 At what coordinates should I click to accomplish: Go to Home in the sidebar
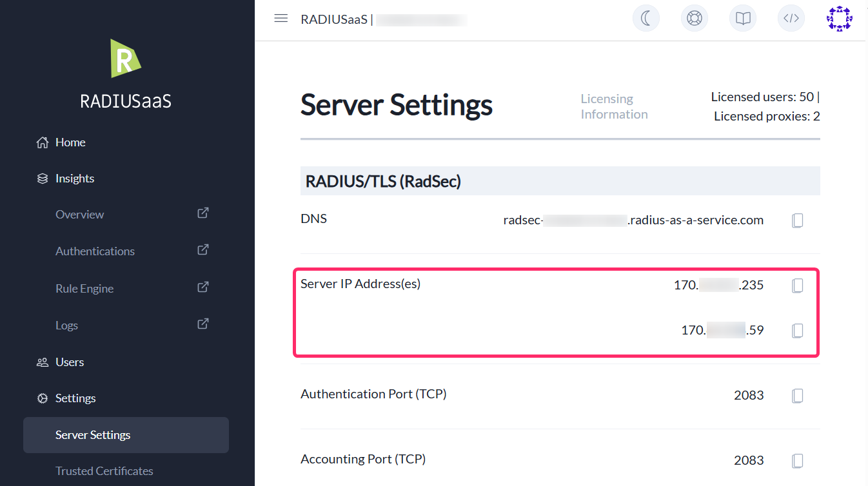click(x=70, y=142)
